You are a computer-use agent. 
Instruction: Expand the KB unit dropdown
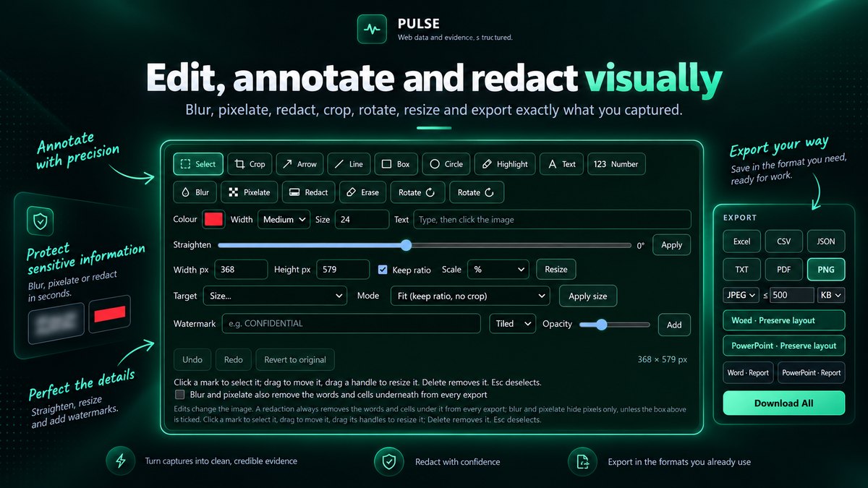point(830,295)
